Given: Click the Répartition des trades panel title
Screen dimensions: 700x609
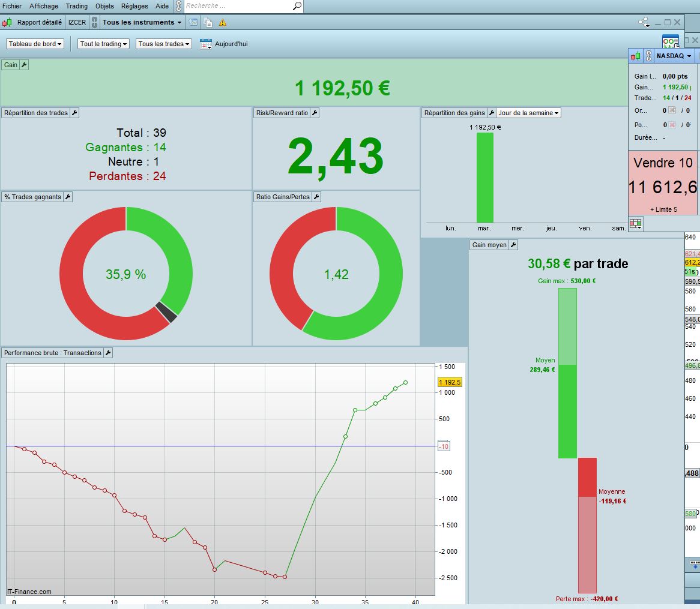Looking at the screenshot, I should click(35, 113).
